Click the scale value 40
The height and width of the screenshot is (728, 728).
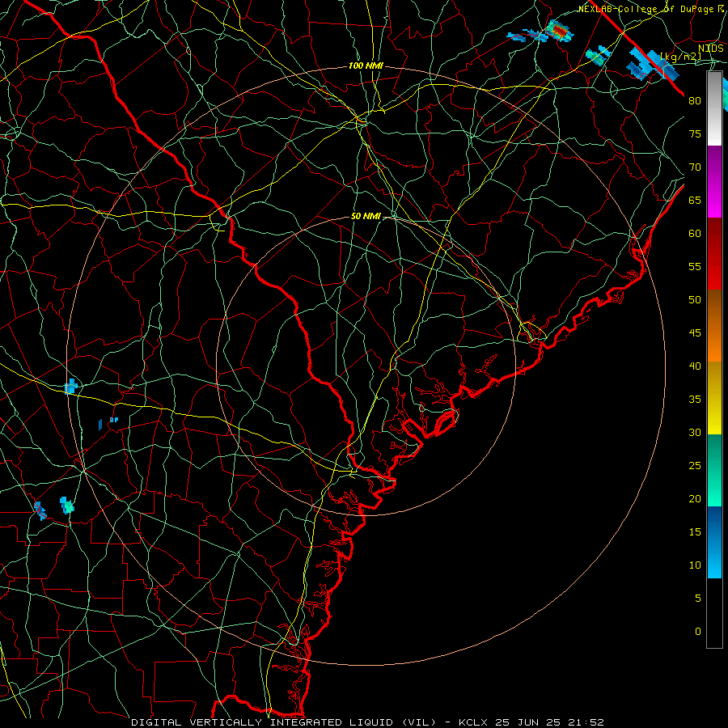[695, 366]
